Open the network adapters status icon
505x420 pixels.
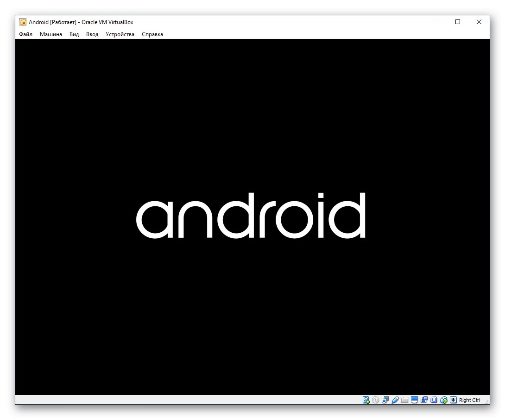tap(385, 400)
